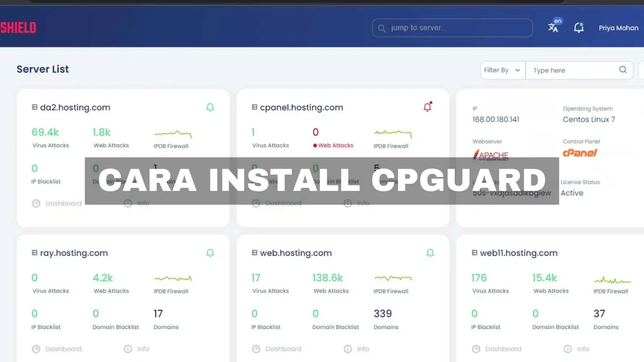This screenshot has height=362, width=644.
Task: Click the Apache webserver logo
Action: 490,154
